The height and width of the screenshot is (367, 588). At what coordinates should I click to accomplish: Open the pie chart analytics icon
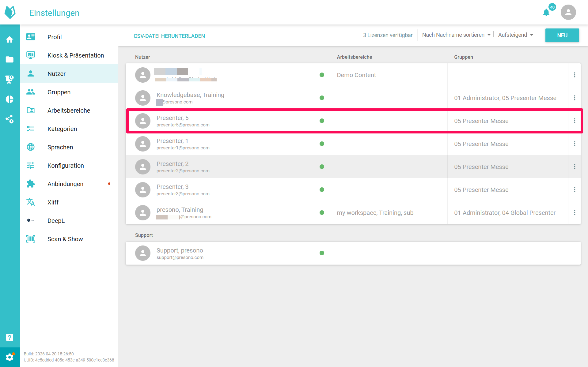pos(10,99)
